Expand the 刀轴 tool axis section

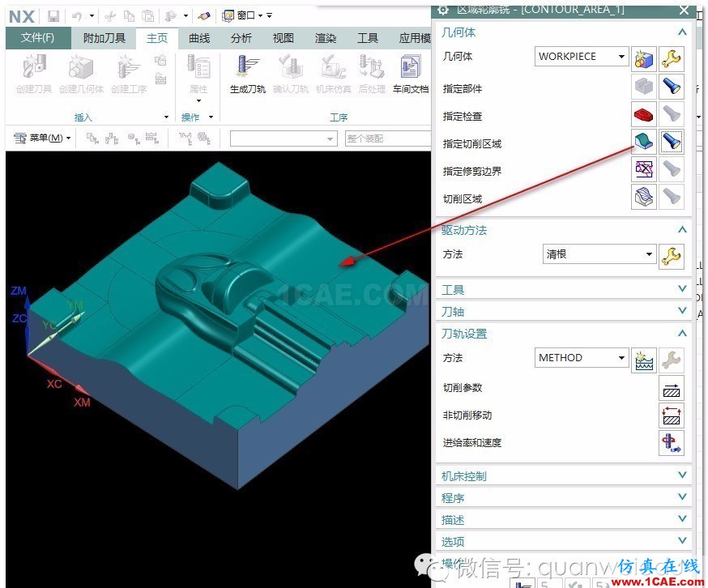[682, 310]
